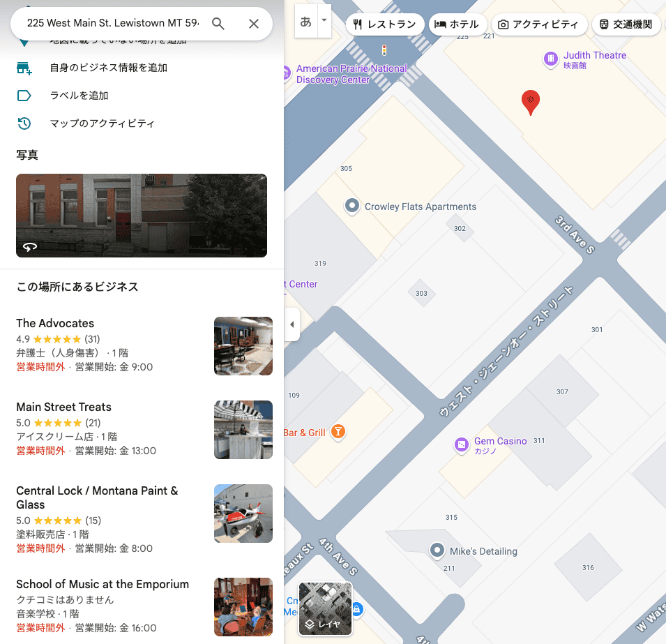Select 自身のビジネス情報を追加
This screenshot has height=644, width=666.
click(x=108, y=68)
